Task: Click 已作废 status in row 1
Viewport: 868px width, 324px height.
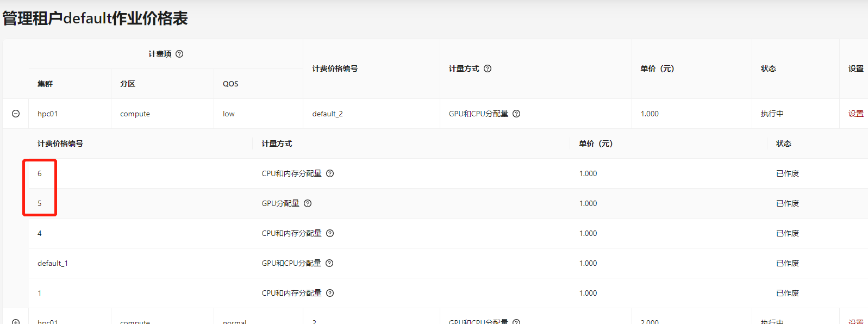Action: [788, 293]
